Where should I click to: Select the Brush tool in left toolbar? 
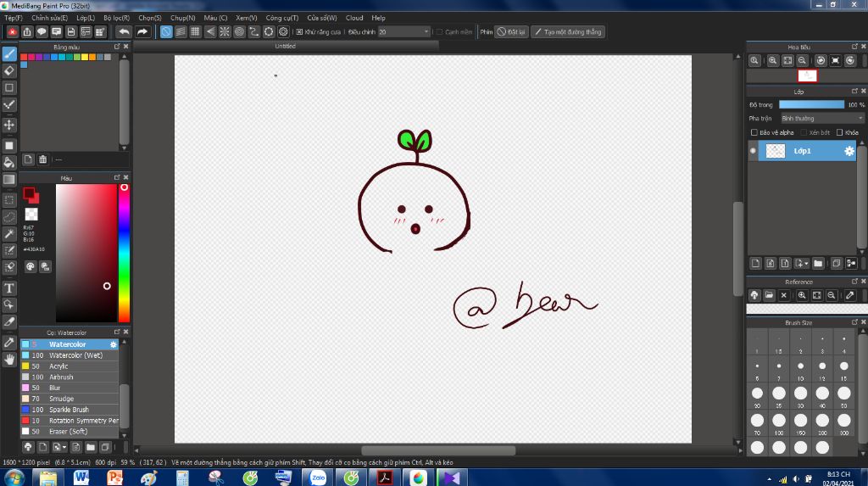coord(9,53)
